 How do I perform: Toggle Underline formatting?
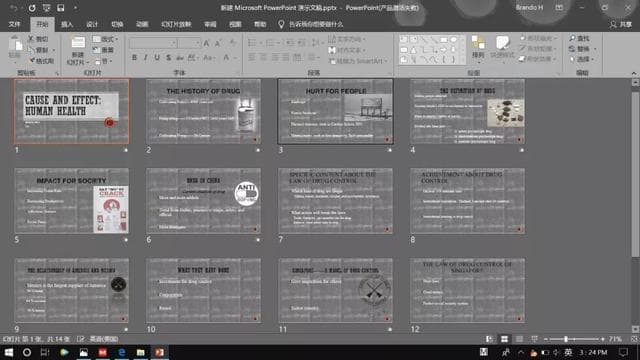157,58
